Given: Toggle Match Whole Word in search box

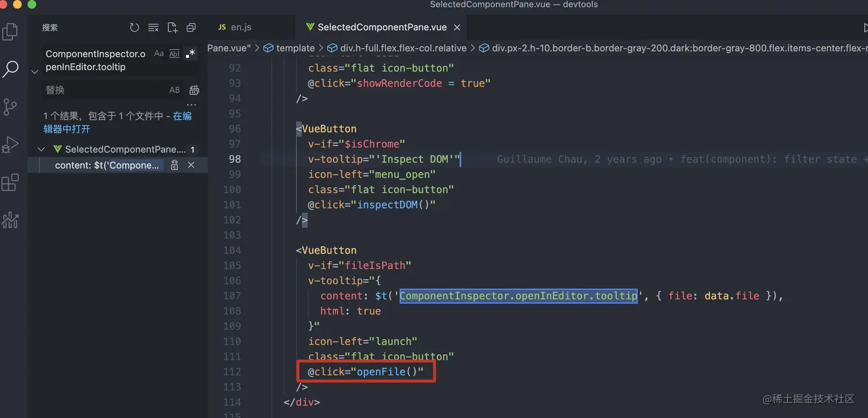Looking at the screenshot, I should (x=175, y=53).
